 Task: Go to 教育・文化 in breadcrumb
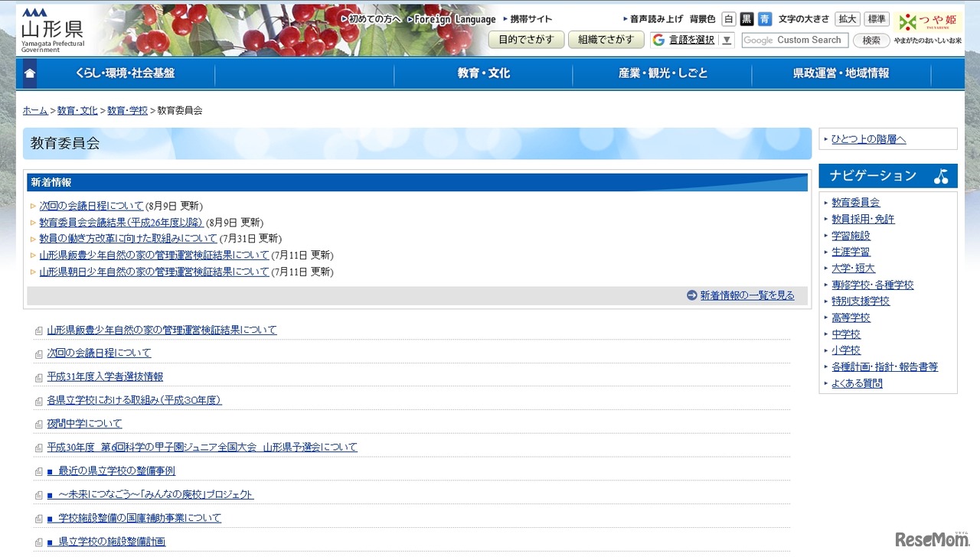77,110
